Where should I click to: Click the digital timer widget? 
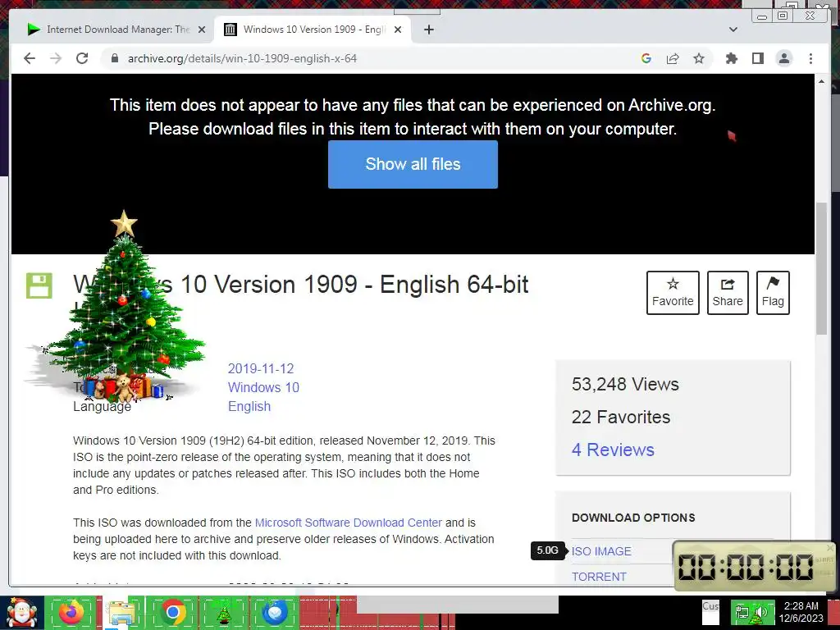pyautogui.click(x=753, y=566)
